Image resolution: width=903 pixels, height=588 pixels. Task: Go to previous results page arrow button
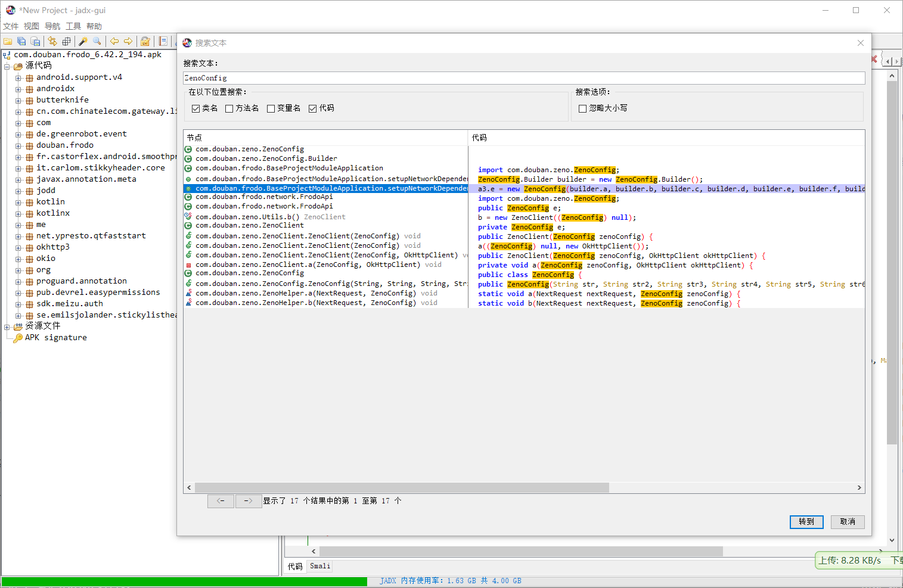click(221, 501)
